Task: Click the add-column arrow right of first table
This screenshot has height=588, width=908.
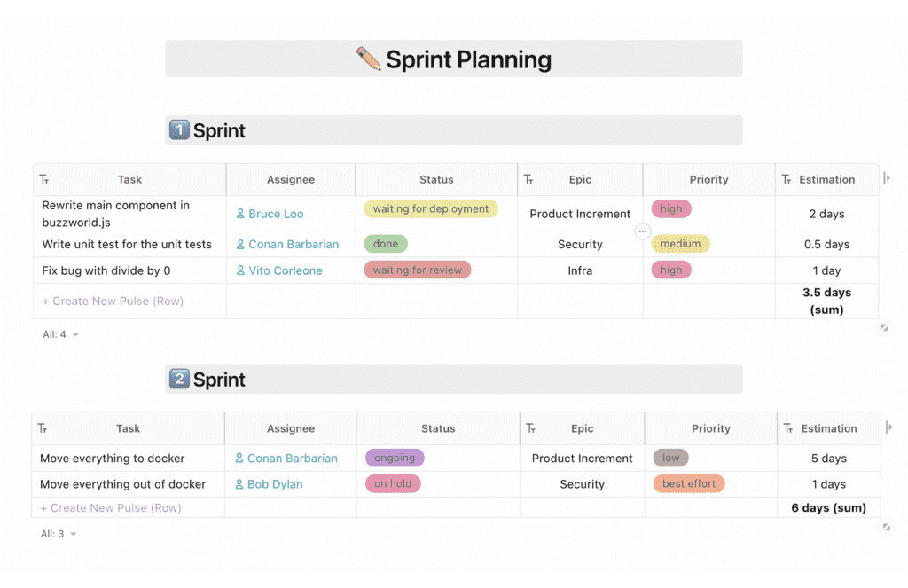Action: coord(887,179)
